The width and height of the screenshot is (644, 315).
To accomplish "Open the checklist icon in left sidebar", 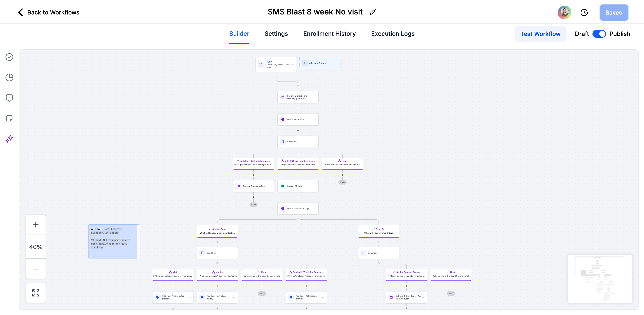I will click(10, 57).
